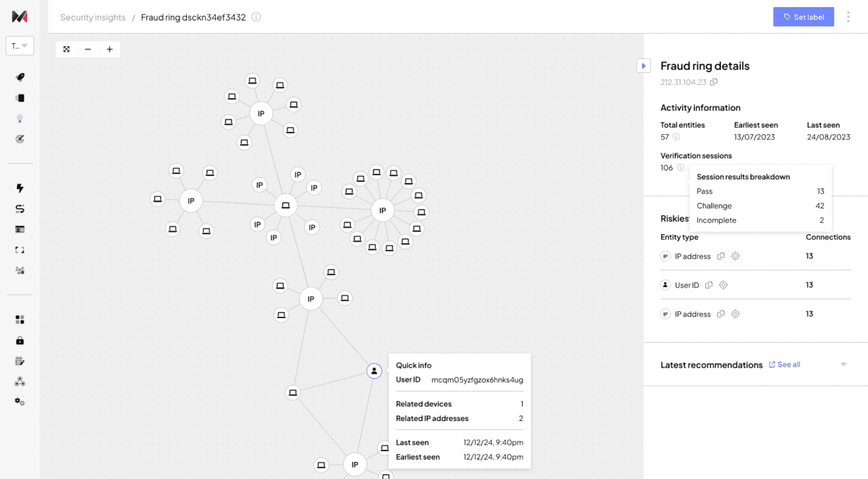The height and width of the screenshot is (479, 868).
Task: Open the T... workspace dropdown
Action: (x=19, y=46)
